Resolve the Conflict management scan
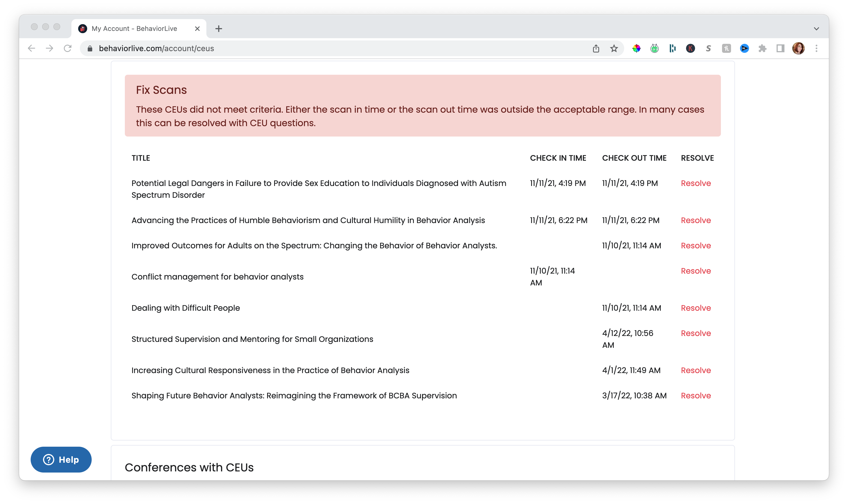The image size is (848, 504). pyautogui.click(x=696, y=271)
